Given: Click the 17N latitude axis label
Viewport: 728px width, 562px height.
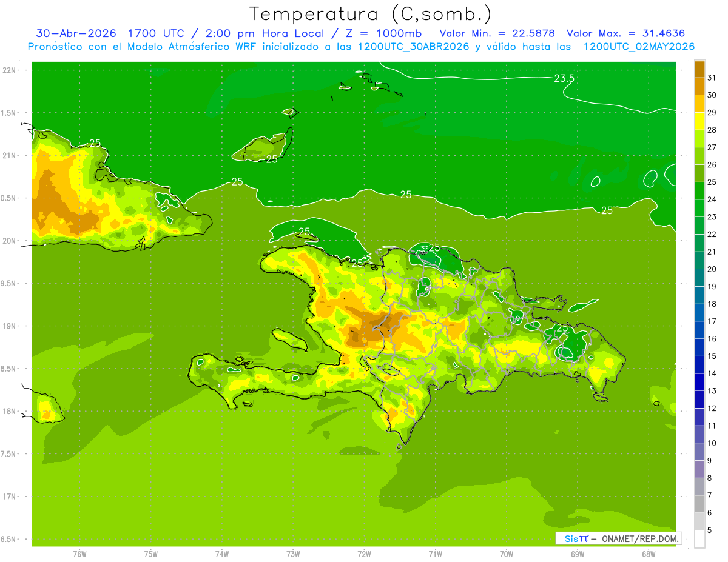Looking at the screenshot, I should (x=10, y=497).
